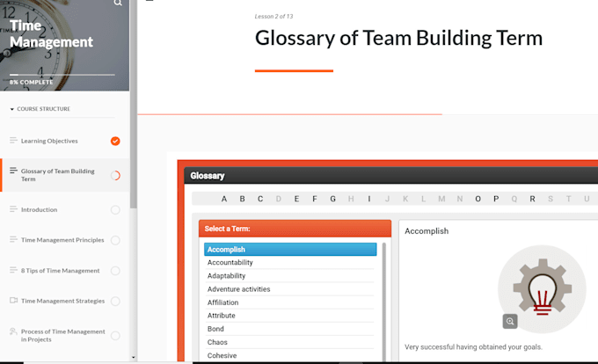
Task: Select the Affiliation term
Action: [x=290, y=302]
